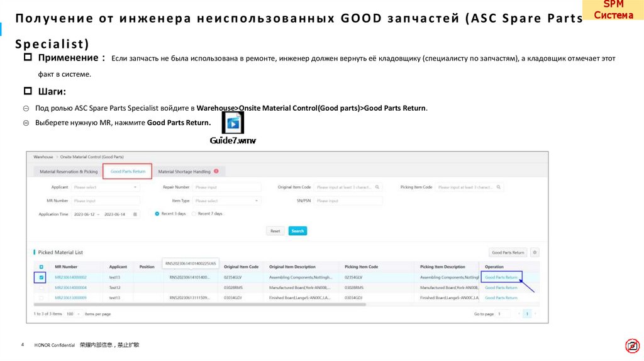Image resolution: width=644 pixels, height=361 pixels.
Task: Open the Applicant dropdown
Action: click(105, 187)
